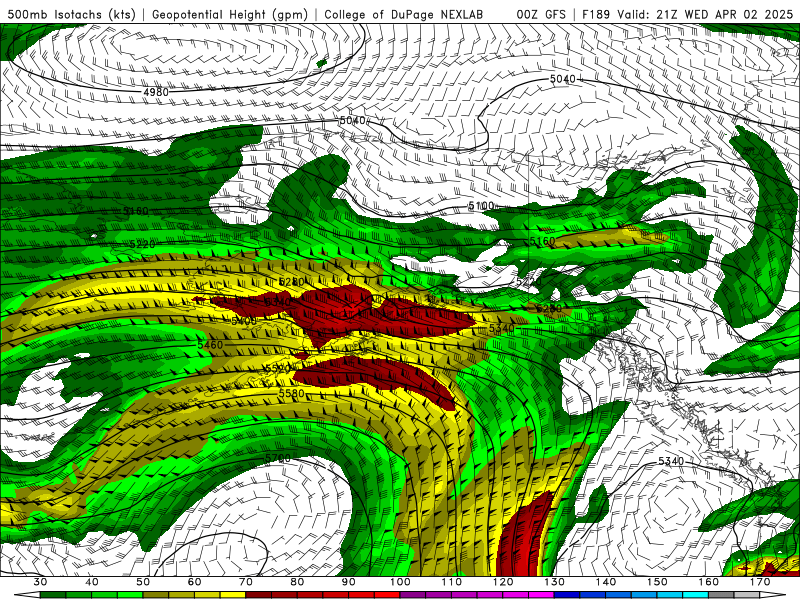Click the 40 knot legend value
The image size is (800, 600).
click(92, 582)
